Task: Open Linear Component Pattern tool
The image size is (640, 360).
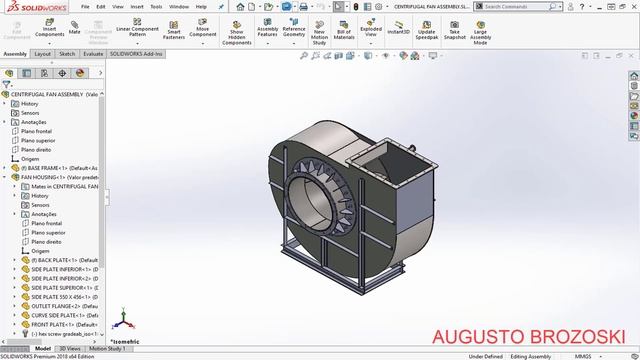Action: (x=137, y=28)
